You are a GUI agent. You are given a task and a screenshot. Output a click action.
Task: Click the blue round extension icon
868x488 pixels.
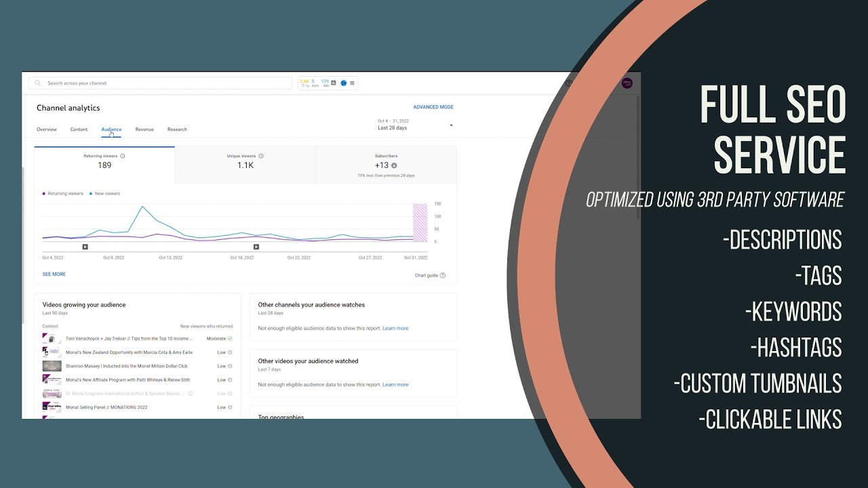click(343, 83)
